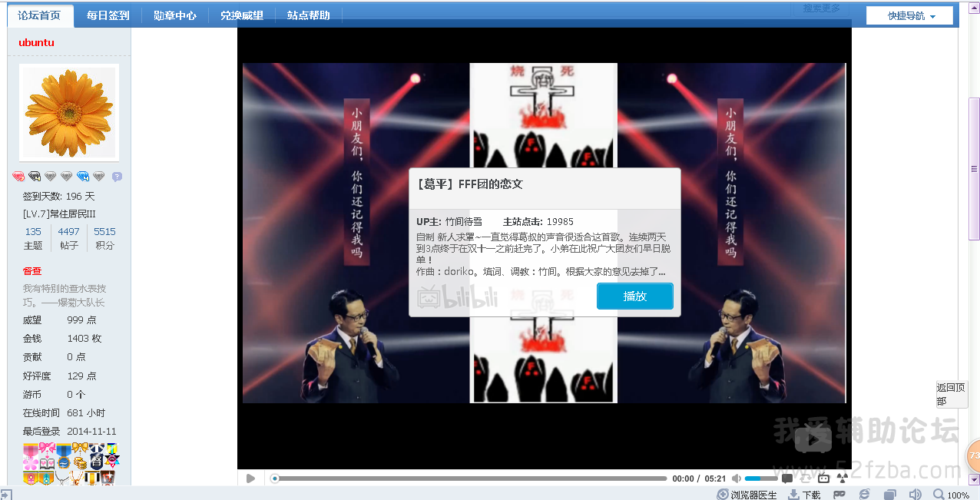Mute the video player volume speaker
980x500 pixels.
pos(737,478)
